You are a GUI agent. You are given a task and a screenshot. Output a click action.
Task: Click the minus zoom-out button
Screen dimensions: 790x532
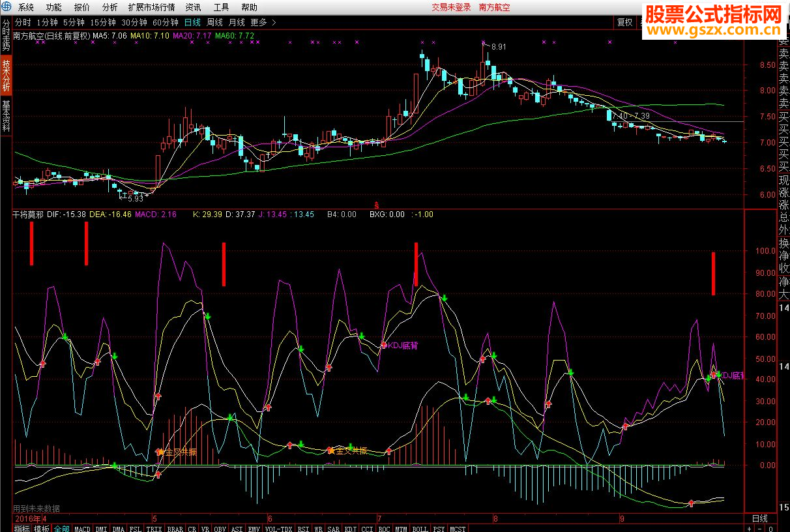[x=760, y=528]
